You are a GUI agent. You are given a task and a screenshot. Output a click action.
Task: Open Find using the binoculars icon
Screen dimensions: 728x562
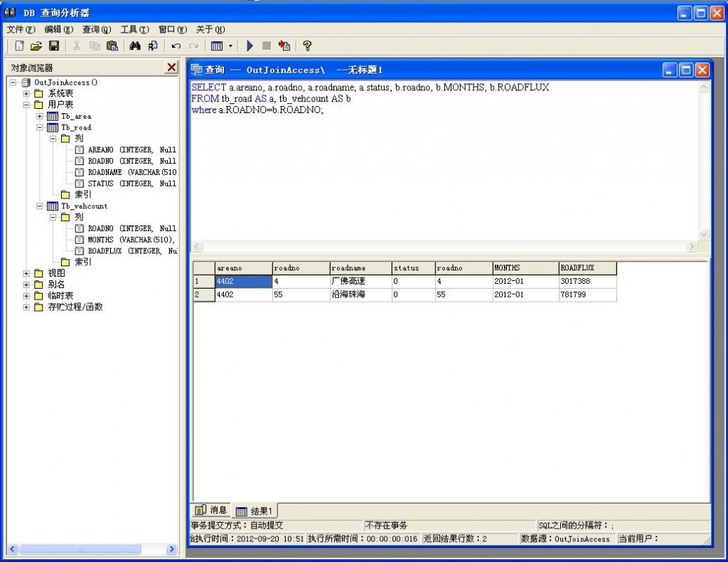(x=134, y=46)
